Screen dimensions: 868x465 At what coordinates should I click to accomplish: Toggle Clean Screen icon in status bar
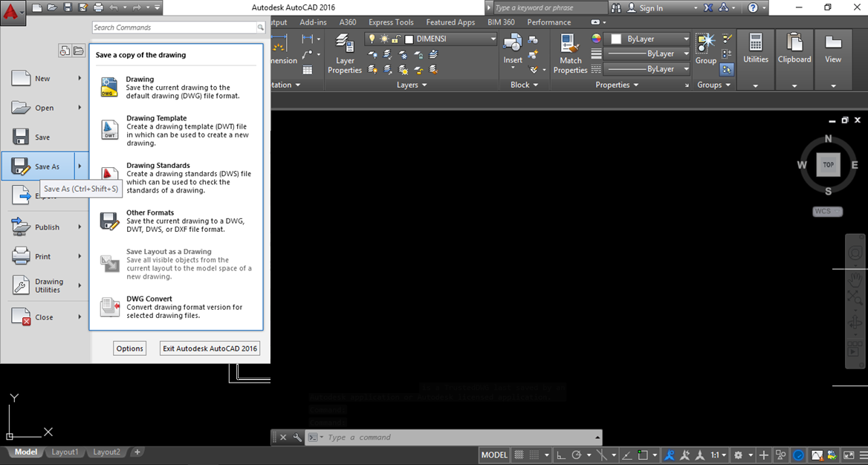848,455
